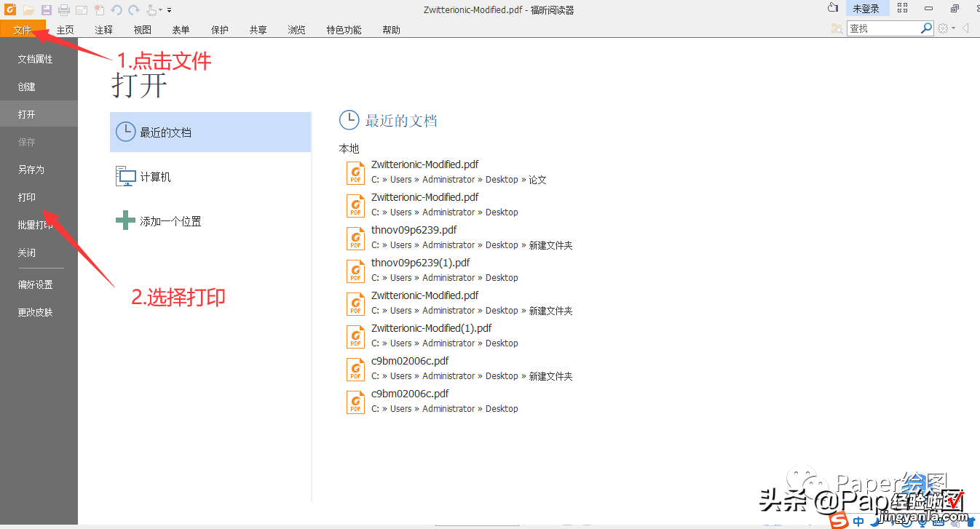Open thnov09p6239(1).pdf
Screen dimensions: 980x529
[432, 271]
